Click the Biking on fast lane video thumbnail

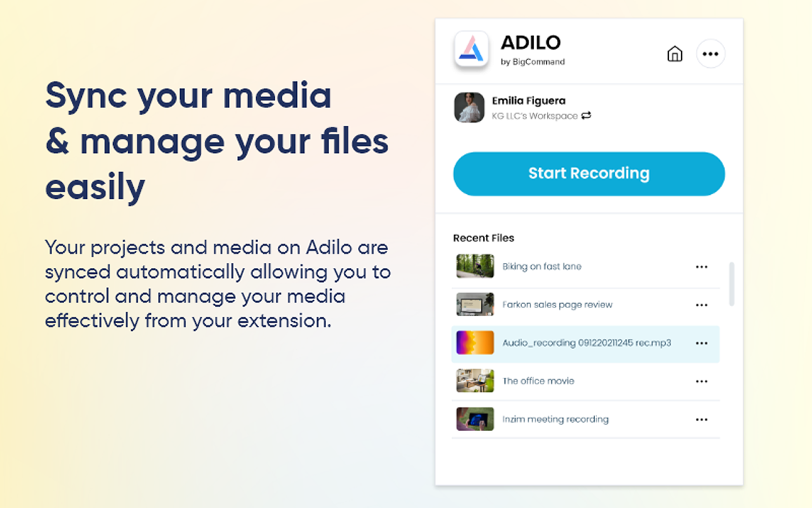tap(475, 267)
